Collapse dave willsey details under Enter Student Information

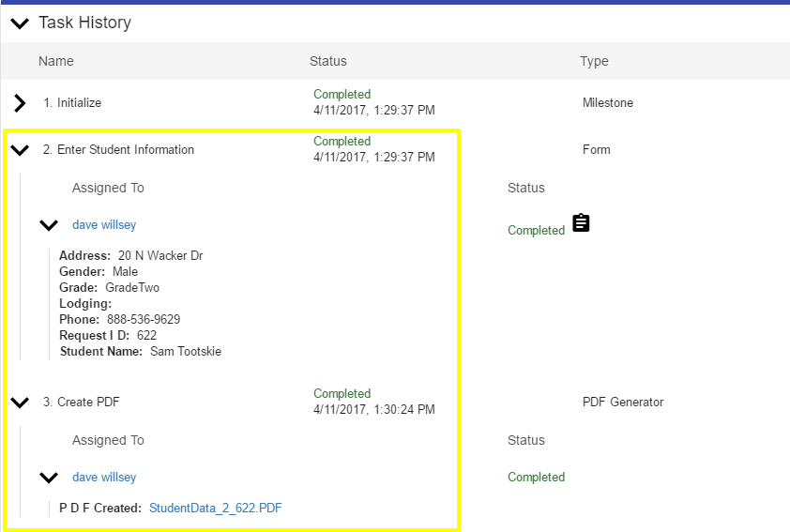49,225
